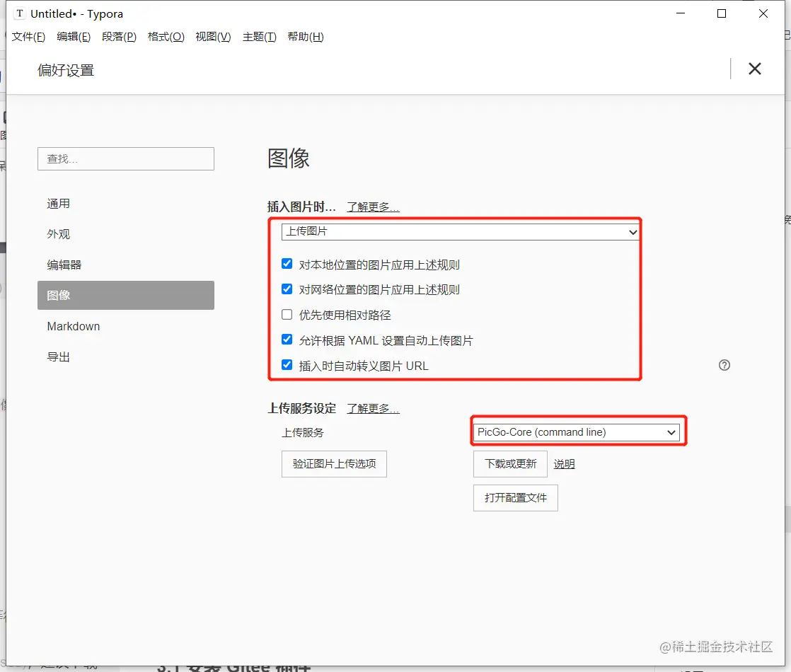Click inside the 查找 search field
791x672 pixels.
125,158
